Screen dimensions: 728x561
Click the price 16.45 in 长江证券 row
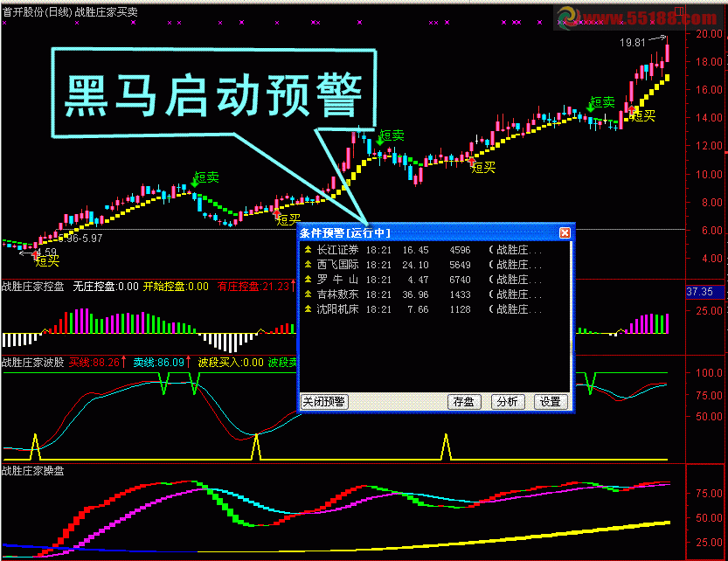point(415,250)
